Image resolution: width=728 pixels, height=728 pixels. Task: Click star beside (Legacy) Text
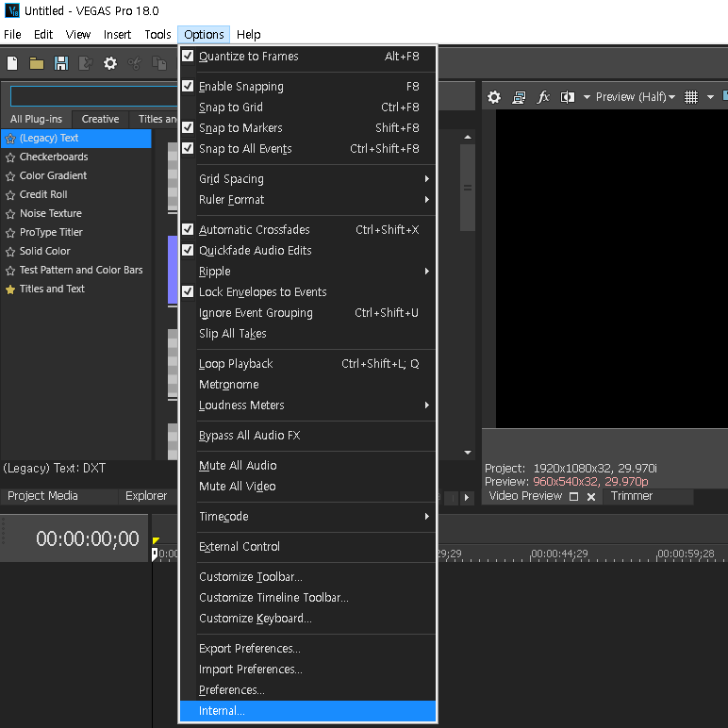[x=10, y=139]
